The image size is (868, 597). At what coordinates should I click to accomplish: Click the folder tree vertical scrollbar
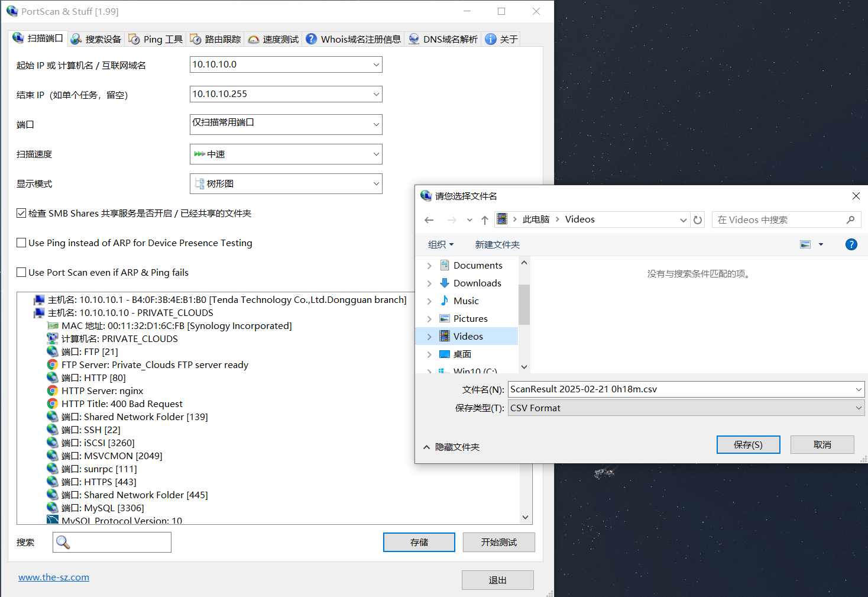(x=524, y=304)
